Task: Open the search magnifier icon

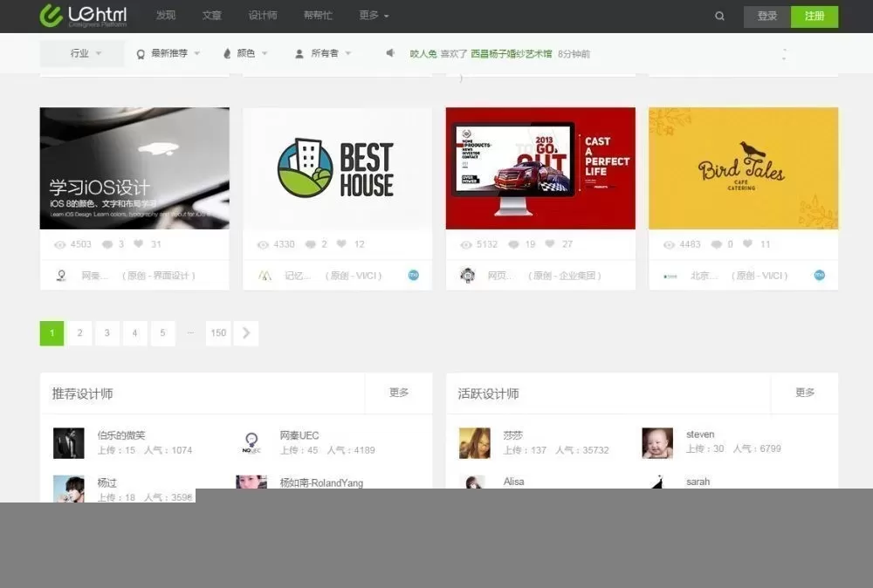Action: [719, 15]
